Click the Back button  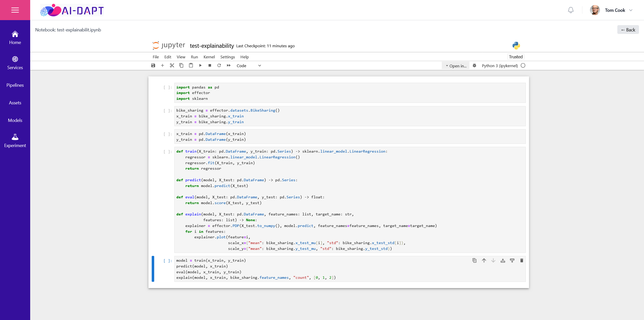point(628,30)
